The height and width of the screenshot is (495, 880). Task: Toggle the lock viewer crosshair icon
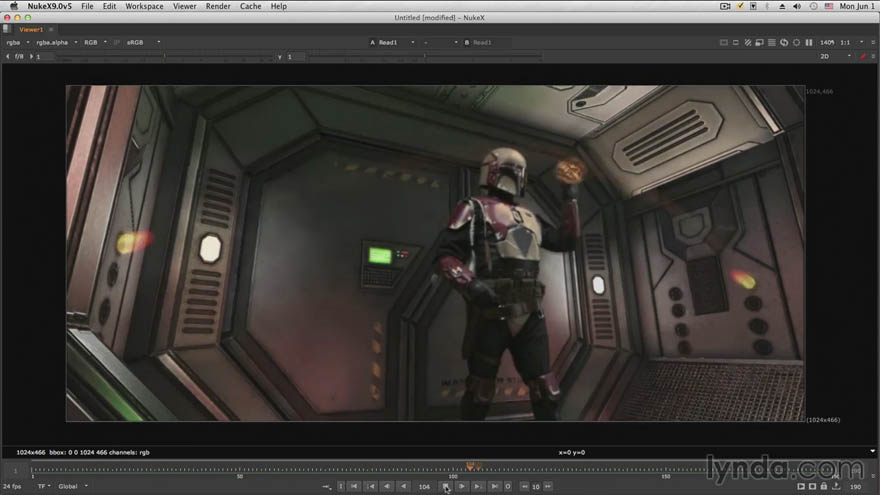(x=796, y=42)
